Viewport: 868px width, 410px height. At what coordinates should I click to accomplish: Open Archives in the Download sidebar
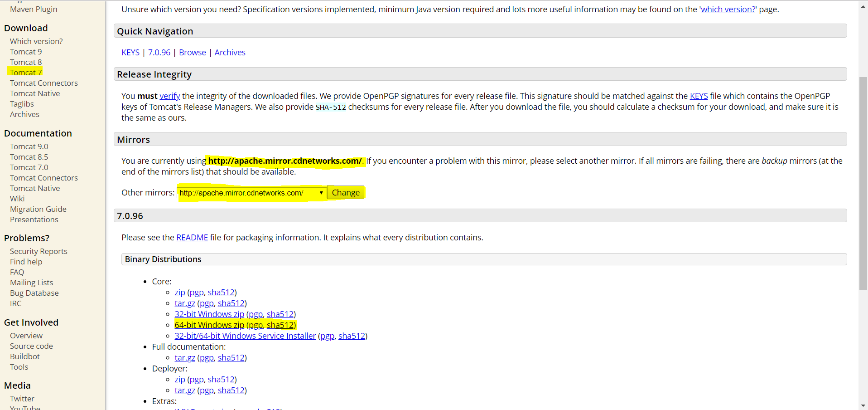24,114
